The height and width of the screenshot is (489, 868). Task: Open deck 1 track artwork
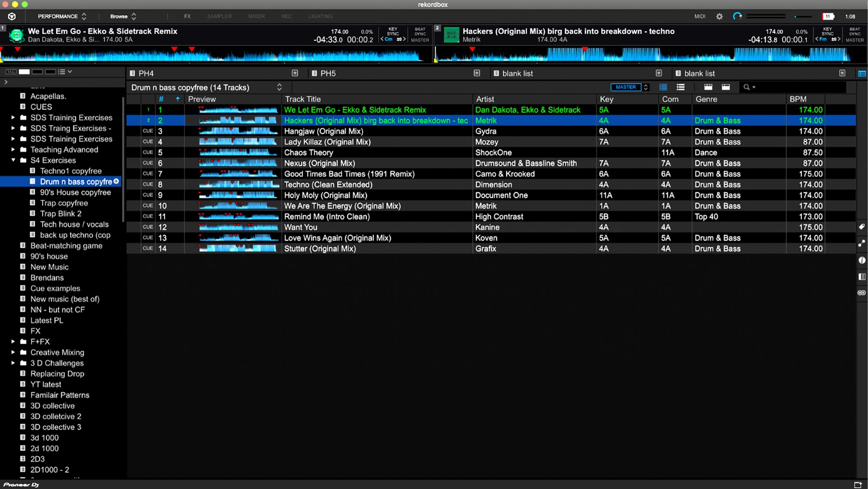tap(17, 35)
